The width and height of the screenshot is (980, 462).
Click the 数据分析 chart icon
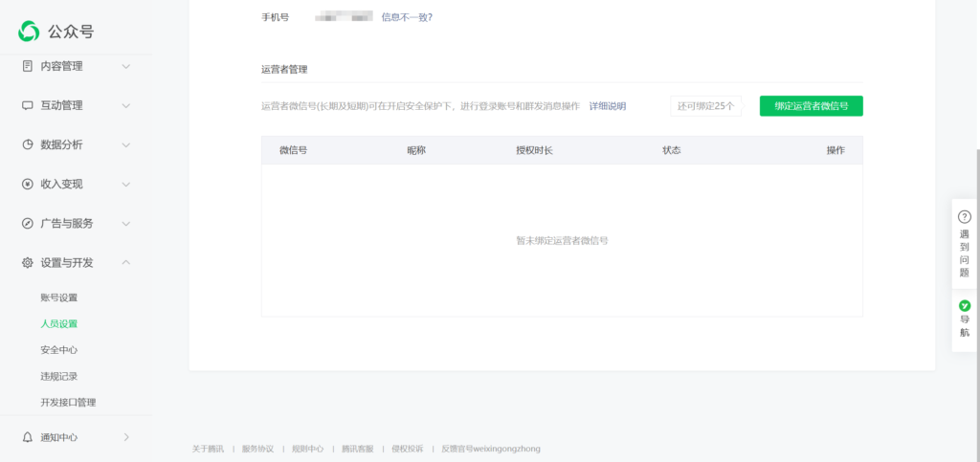pyautogui.click(x=28, y=144)
